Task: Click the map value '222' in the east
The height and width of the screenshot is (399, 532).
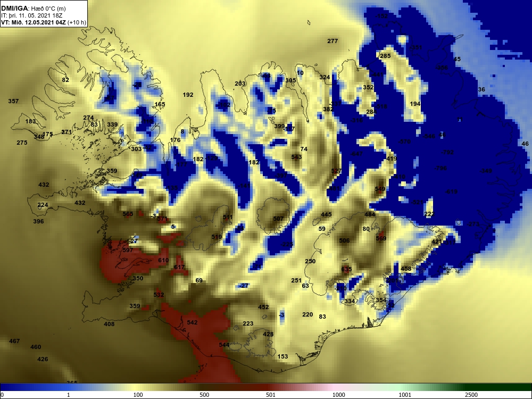Action: coord(429,214)
